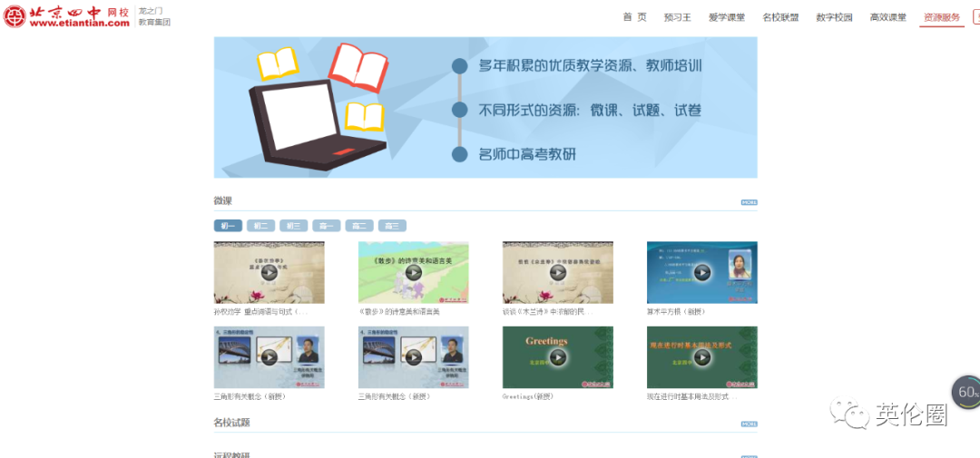Open the 名校联盟 navigation item
This screenshot has width=980, height=458.
coord(780,17)
